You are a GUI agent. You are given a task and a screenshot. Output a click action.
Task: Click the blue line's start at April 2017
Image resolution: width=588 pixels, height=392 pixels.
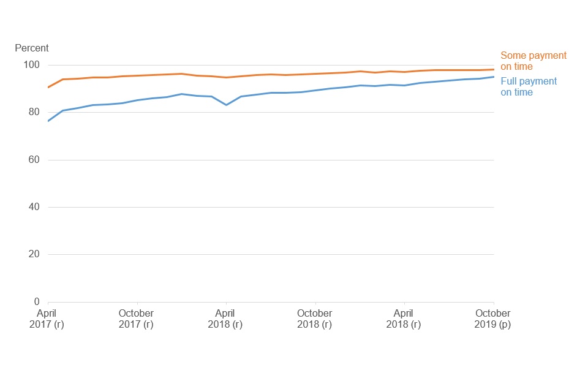click(x=48, y=121)
